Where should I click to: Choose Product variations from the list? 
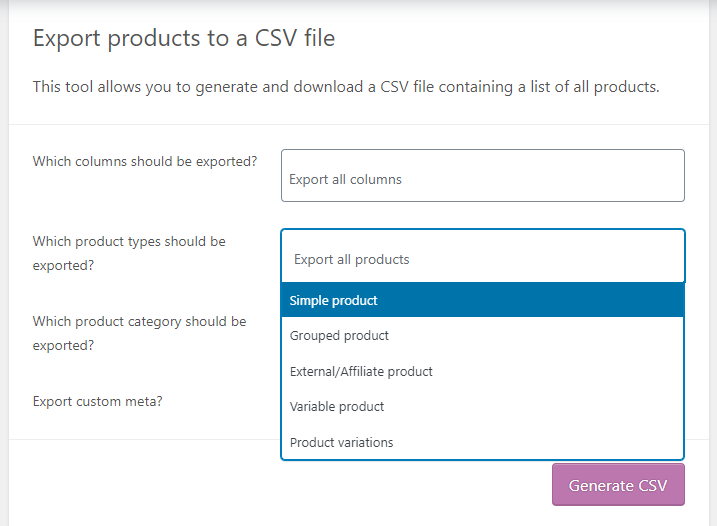[482, 442]
